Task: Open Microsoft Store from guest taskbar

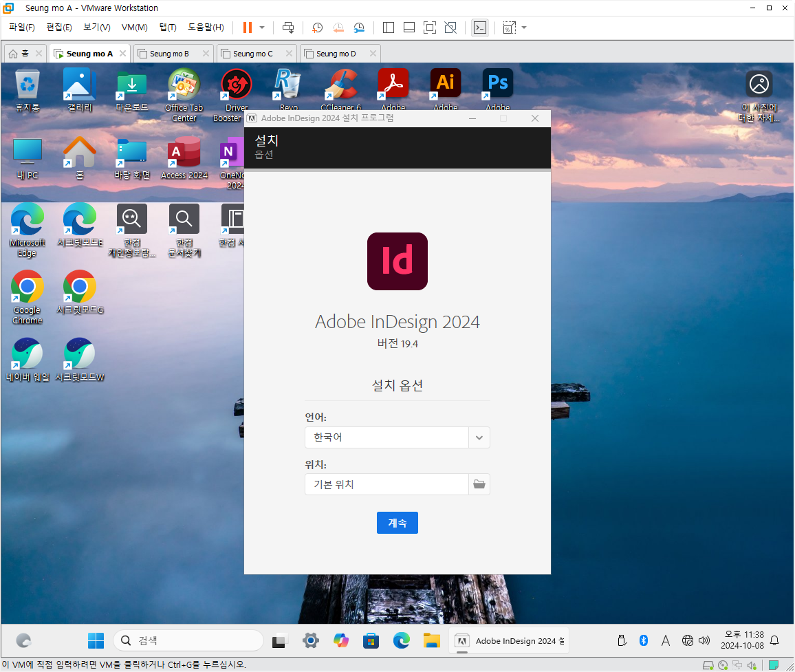Action: click(371, 640)
